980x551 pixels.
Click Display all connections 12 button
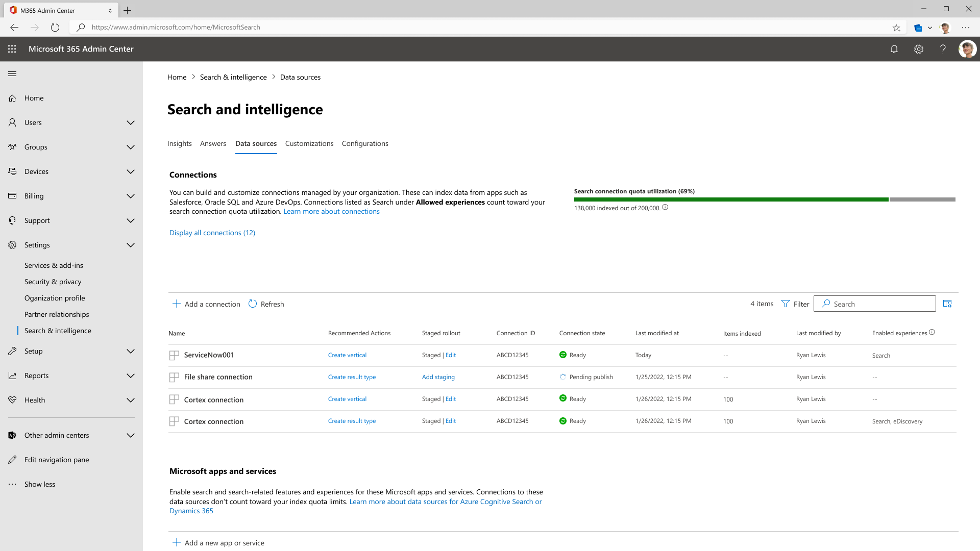212,232
